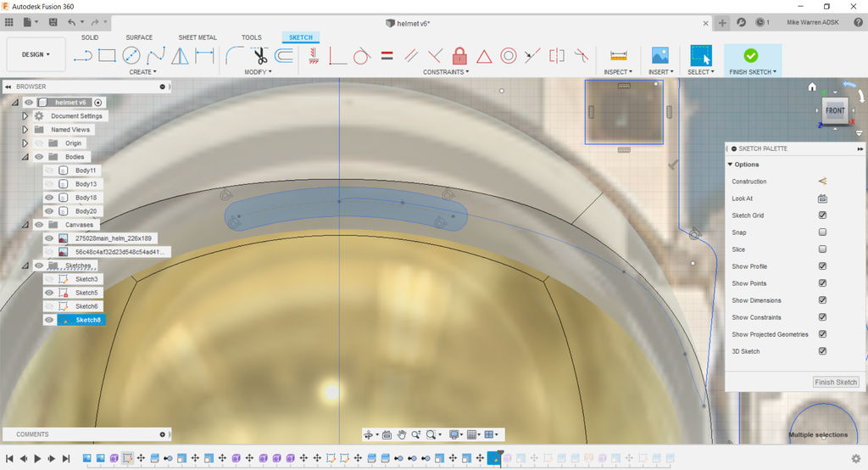Image resolution: width=868 pixels, height=470 pixels.
Task: Click the Home view icon near ViewCube
Action: click(812, 87)
